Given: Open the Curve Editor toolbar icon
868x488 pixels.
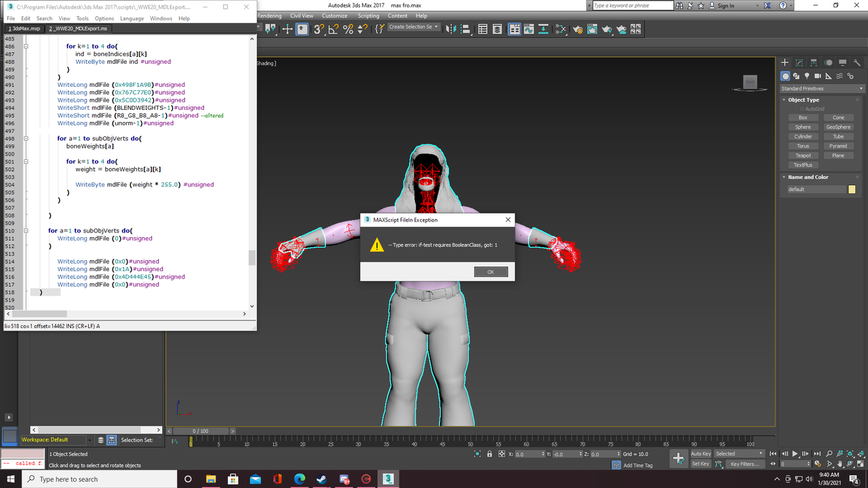Looking at the screenshot, I should (x=529, y=29).
